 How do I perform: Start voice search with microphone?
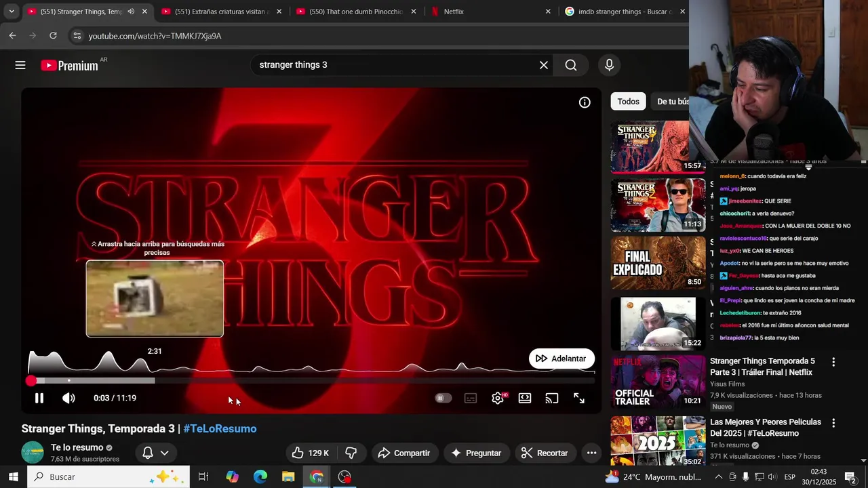609,65
